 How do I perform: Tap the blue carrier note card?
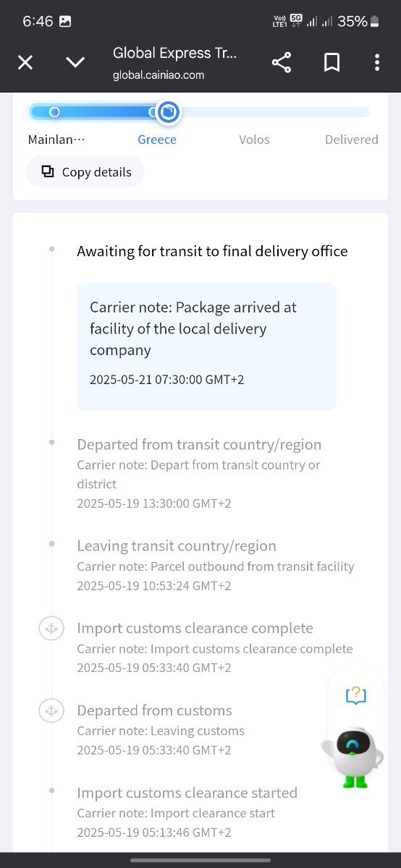207,346
